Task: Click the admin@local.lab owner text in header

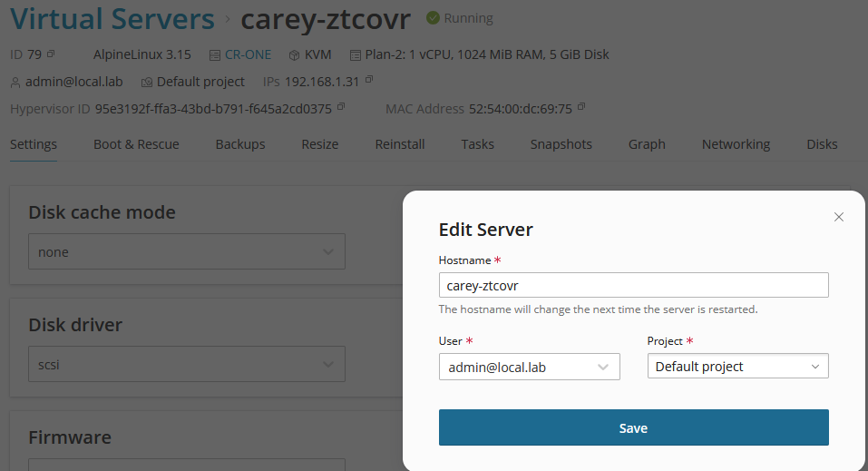Action: click(73, 82)
